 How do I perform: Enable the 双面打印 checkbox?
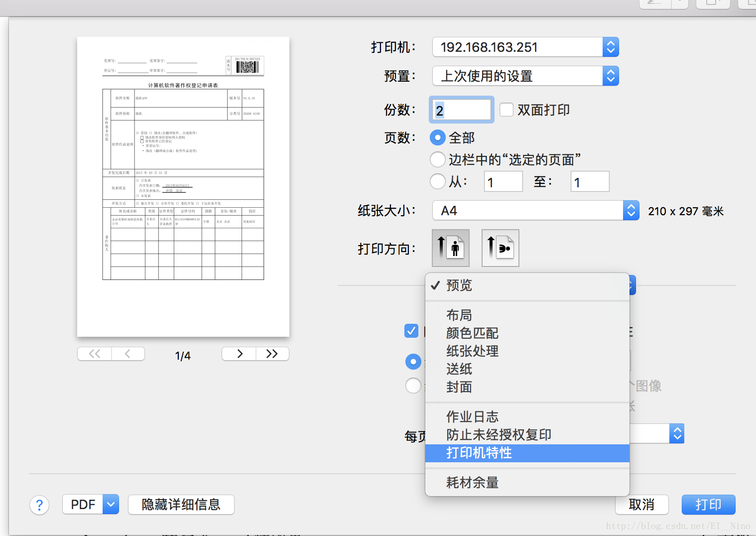(x=506, y=110)
